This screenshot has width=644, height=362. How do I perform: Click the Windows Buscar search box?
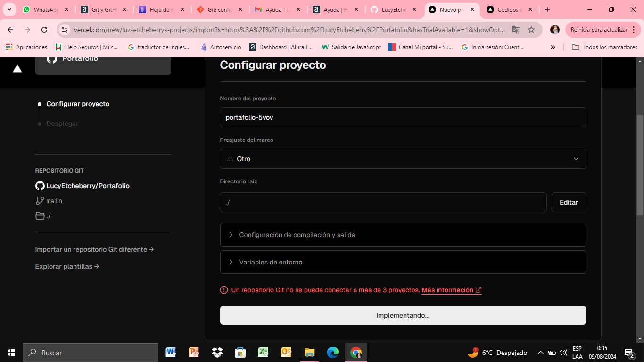pyautogui.click(x=91, y=353)
